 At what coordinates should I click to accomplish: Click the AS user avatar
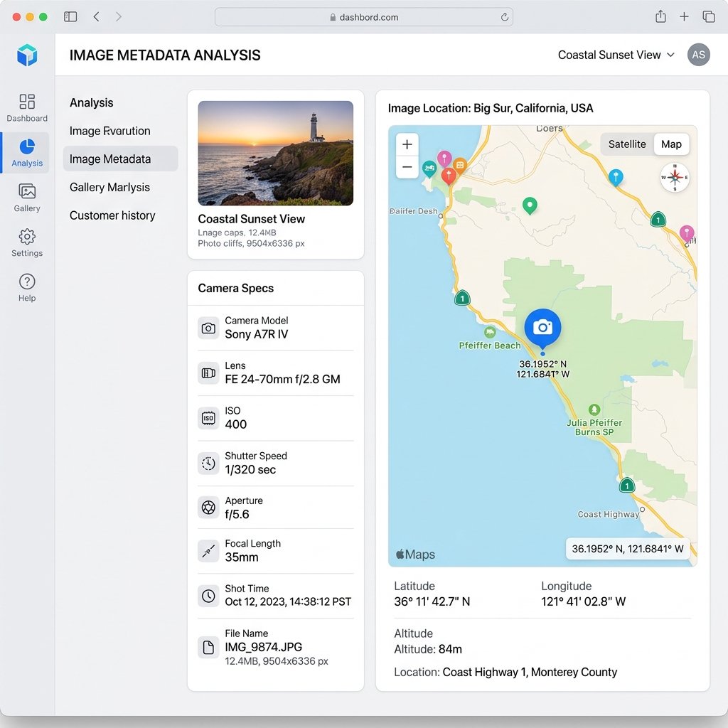click(698, 55)
